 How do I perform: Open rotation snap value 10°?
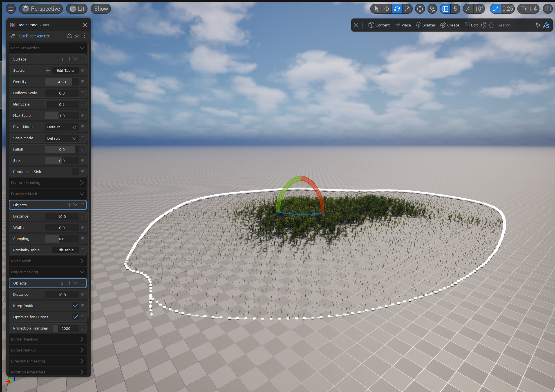pos(479,9)
